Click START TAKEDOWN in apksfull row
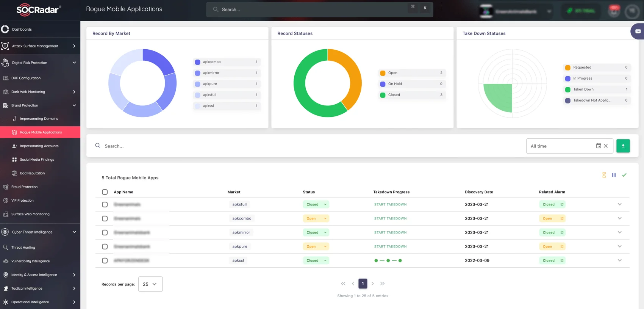 point(390,204)
